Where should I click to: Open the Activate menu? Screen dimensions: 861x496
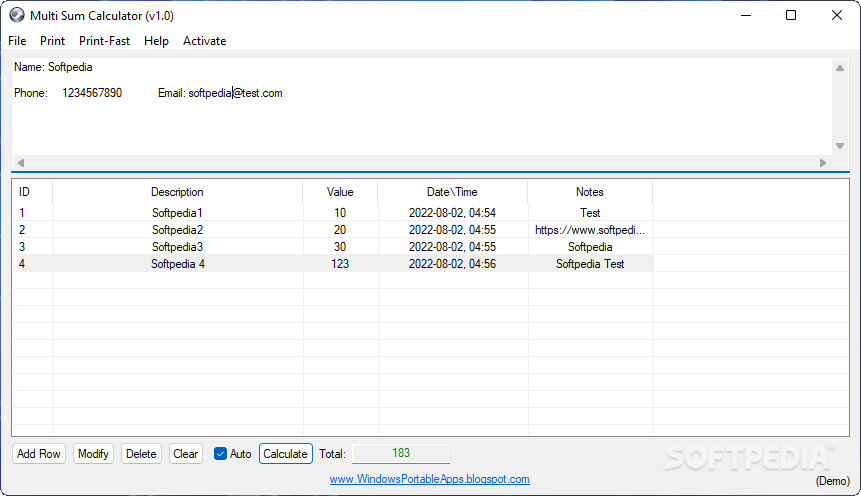point(204,41)
